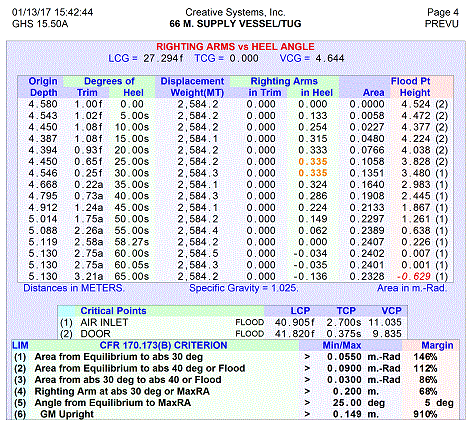Select the LCG value 27.294f
This screenshot has height=427, width=474.
(x=163, y=58)
